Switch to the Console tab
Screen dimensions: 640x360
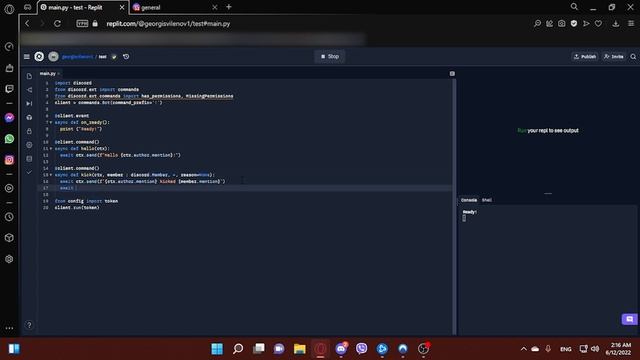coord(469,200)
